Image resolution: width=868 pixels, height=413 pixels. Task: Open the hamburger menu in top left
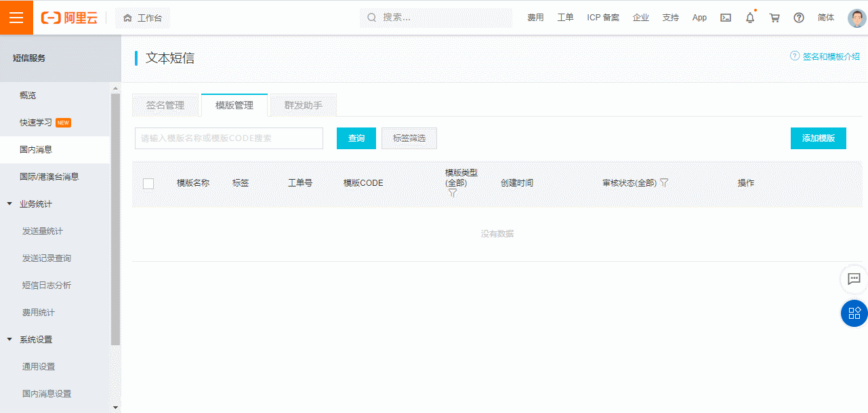pyautogui.click(x=16, y=17)
